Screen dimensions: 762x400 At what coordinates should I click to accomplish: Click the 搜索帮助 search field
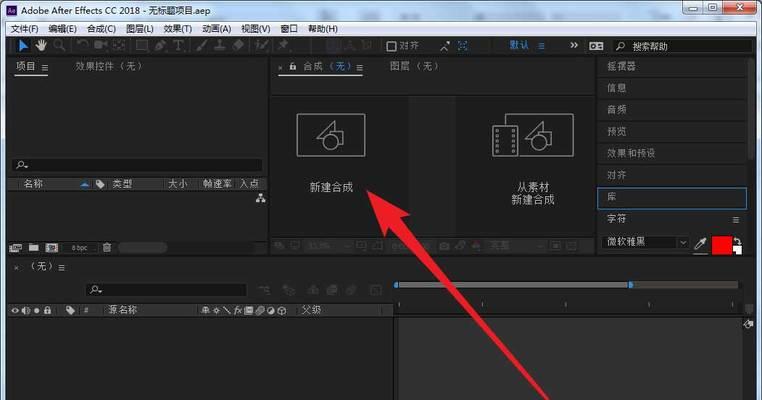682,47
